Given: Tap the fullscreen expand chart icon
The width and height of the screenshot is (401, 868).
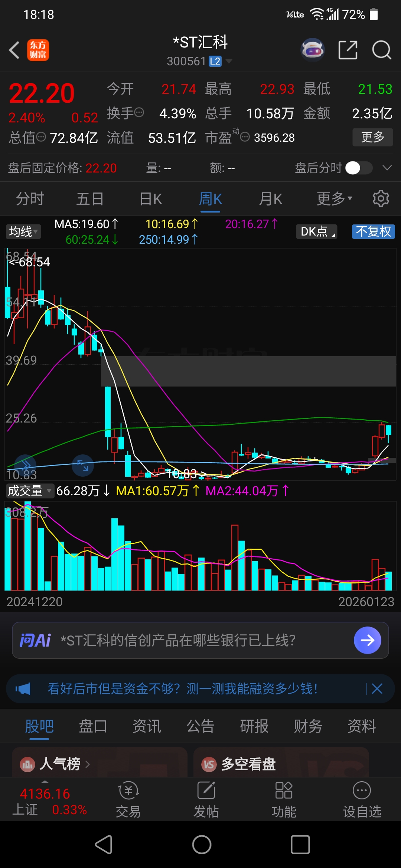Looking at the screenshot, I should (x=82, y=465).
